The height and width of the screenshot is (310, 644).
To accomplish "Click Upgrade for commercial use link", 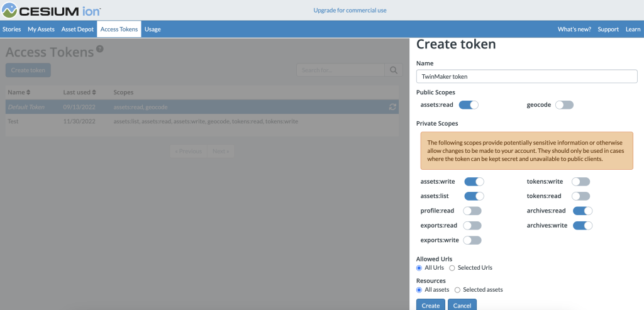I will [350, 10].
